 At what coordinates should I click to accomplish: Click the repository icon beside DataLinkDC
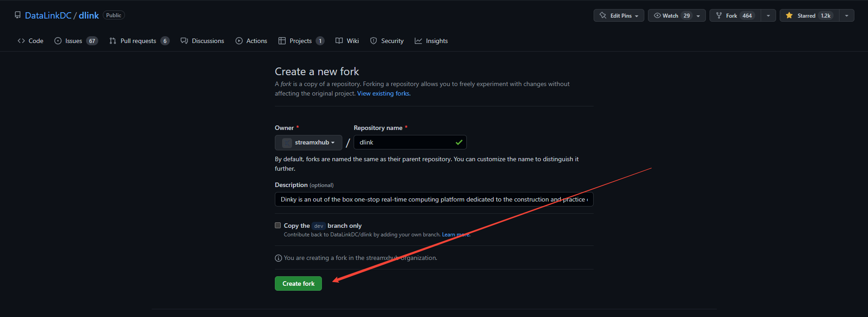pos(18,15)
